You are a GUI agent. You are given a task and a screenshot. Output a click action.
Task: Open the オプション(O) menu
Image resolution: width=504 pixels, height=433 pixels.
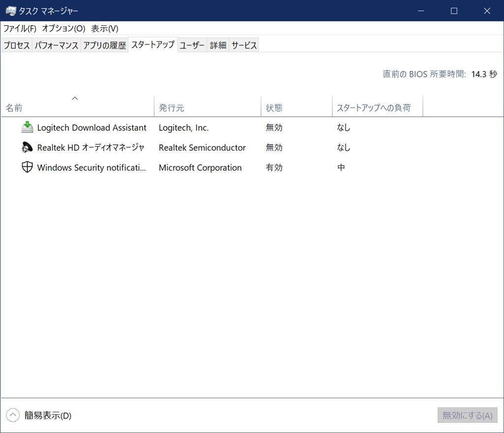(63, 29)
